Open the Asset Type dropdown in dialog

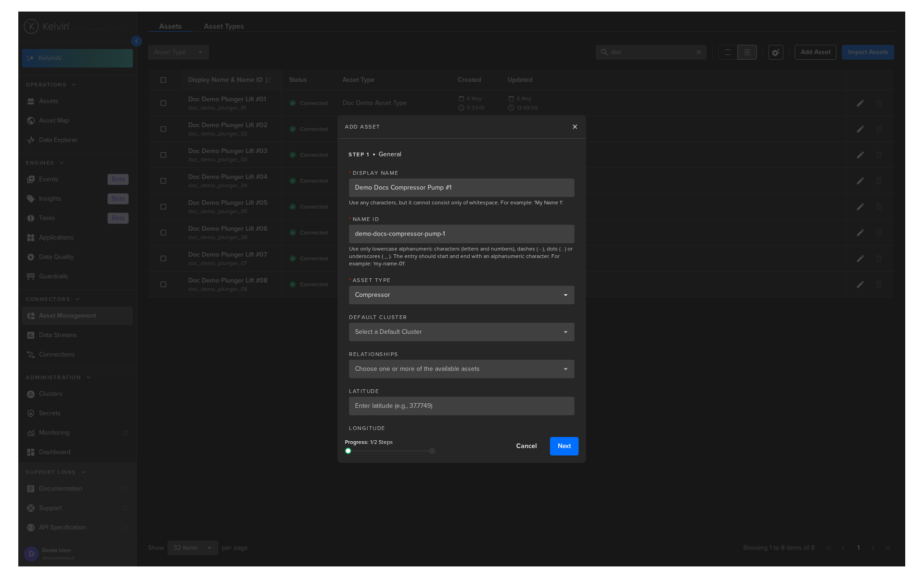462,295
